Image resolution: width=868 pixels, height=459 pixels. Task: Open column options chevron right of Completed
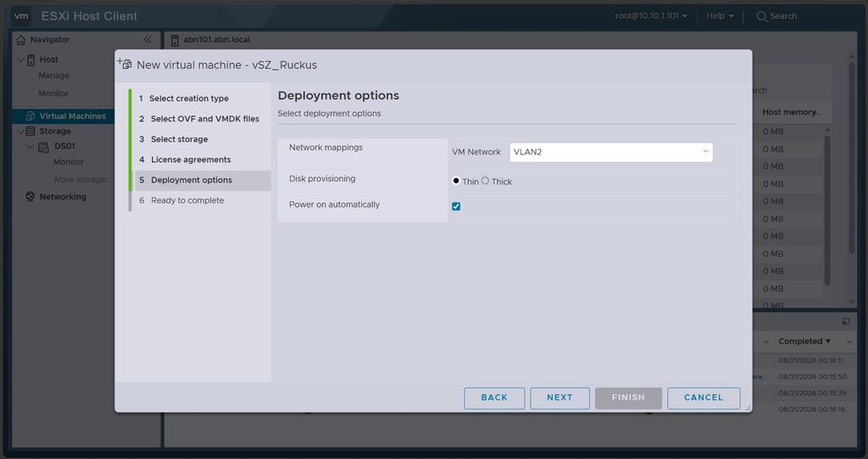coord(849,341)
